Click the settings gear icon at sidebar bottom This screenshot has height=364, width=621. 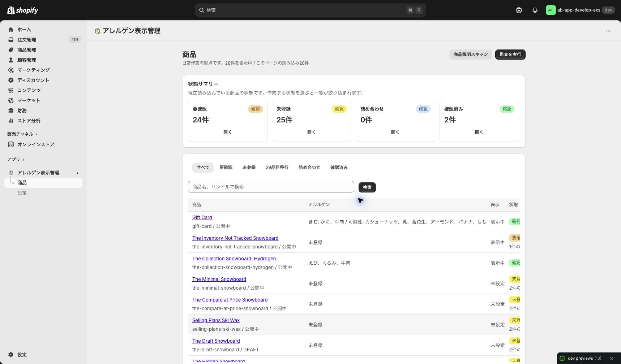(x=11, y=355)
